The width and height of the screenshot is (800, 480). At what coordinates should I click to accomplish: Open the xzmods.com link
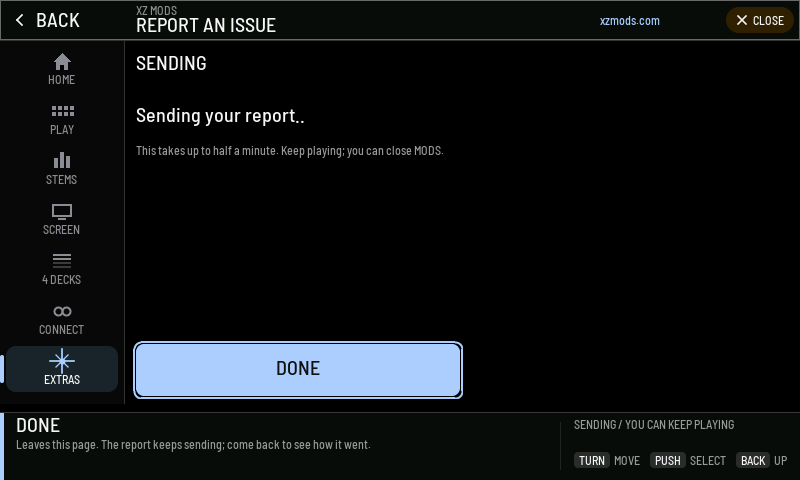pyautogui.click(x=630, y=21)
